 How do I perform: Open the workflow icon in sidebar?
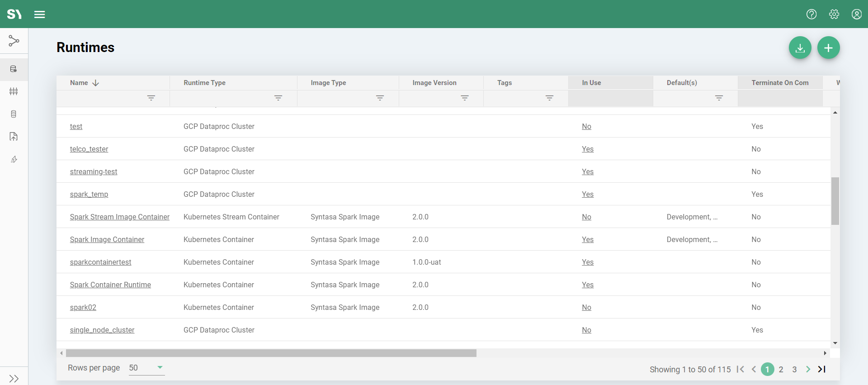click(14, 41)
